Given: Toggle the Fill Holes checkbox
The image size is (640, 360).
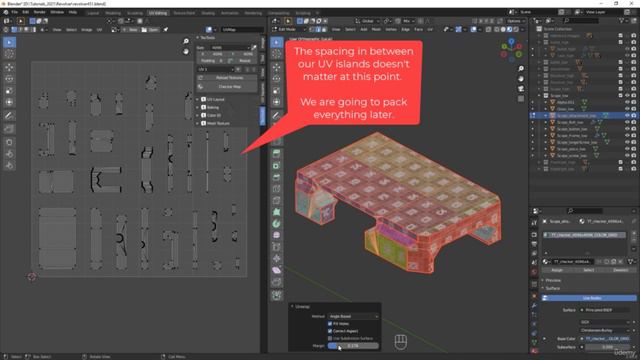Looking at the screenshot, I should tap(330, 324).
